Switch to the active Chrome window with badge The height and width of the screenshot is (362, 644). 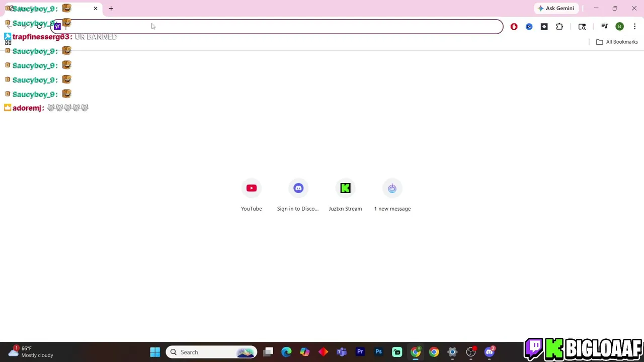(x=416, y=352)
